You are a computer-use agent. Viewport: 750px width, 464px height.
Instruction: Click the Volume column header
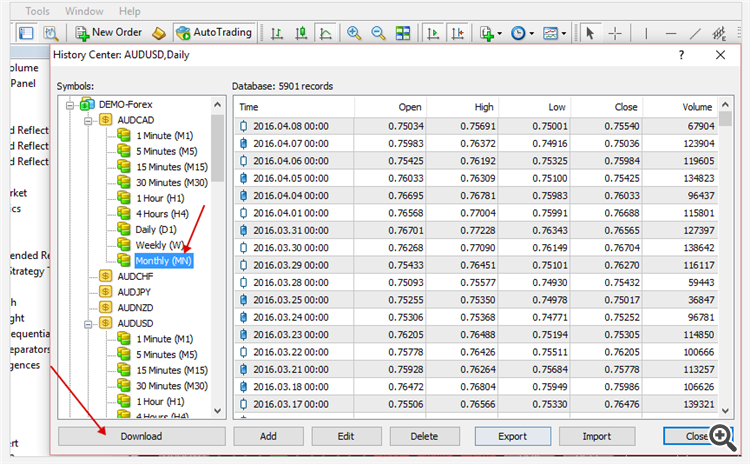682,107
